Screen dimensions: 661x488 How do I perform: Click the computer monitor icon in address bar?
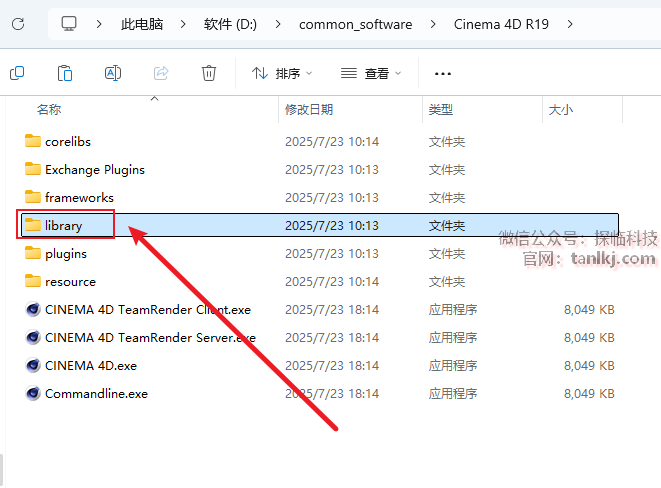(69, 24)
